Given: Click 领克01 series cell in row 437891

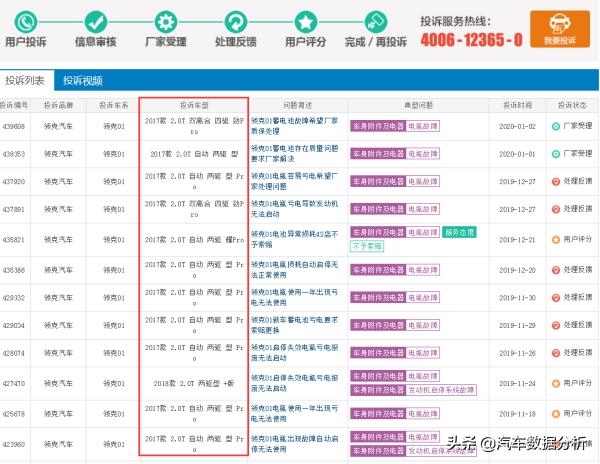Looking at the screenshot, I should 114,209.
